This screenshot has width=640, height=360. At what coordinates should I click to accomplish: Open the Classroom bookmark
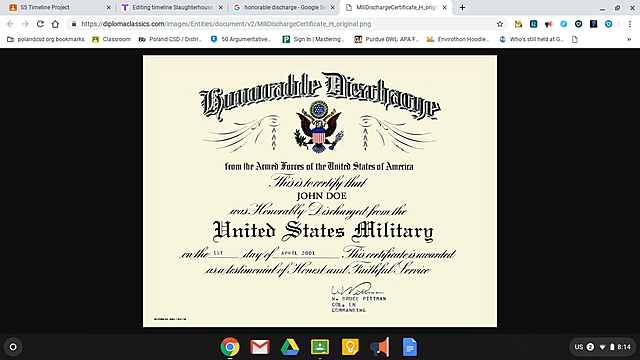point(111,39)
